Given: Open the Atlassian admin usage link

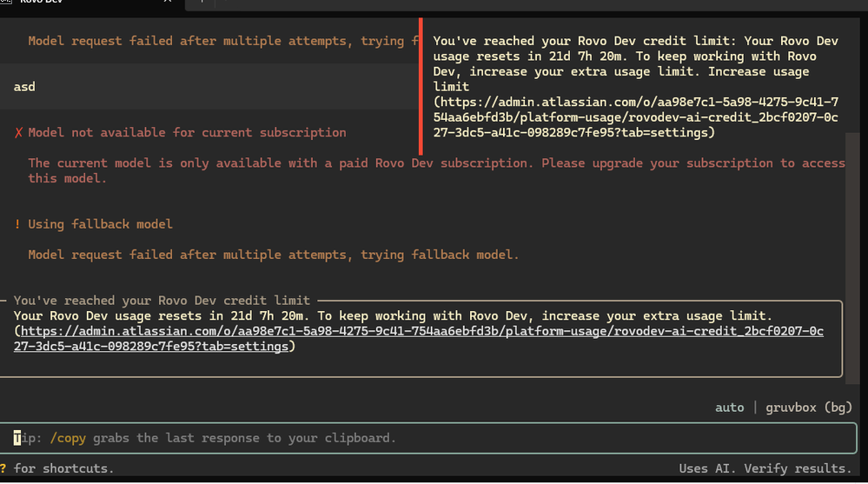Looking at the screenshot, I should 419,338.
